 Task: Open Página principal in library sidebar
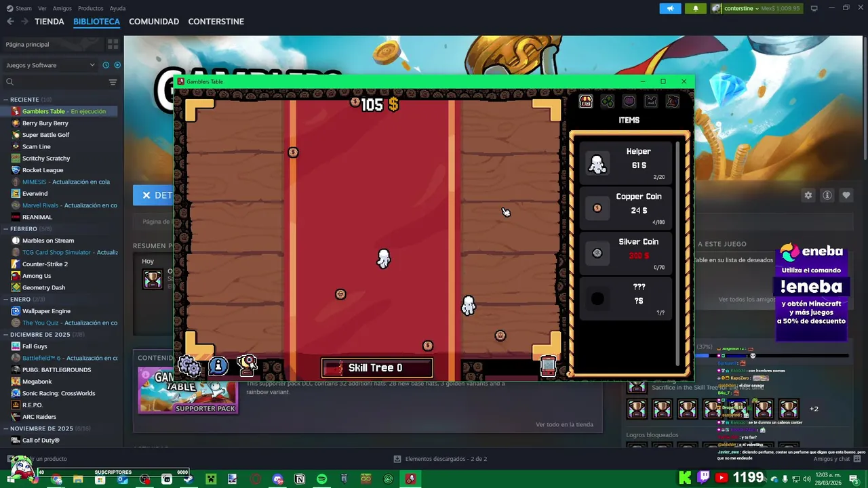pos(52,44)
